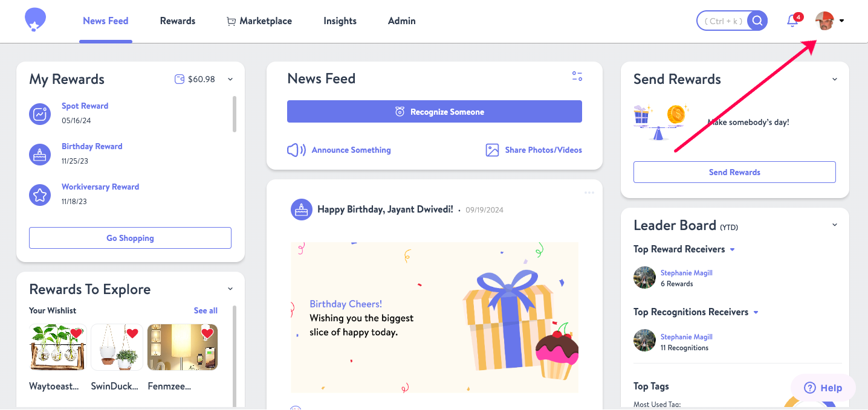Toggle wishlist heart on Waytoeast item
The height and width of the screenshot is (410, 868).
(x=76, y=333)
